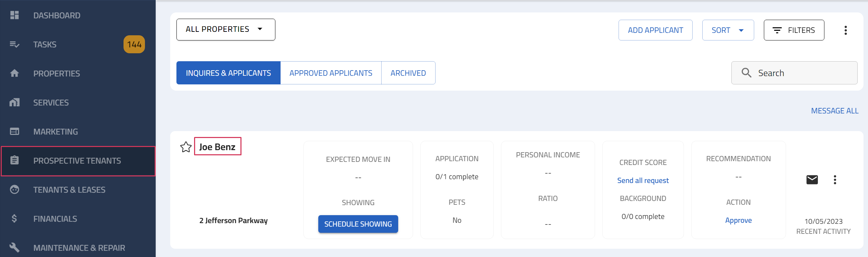This screenshot has height=257, width=868.
Task: Expand the Sort options dropdown
Action: (728, 30)
